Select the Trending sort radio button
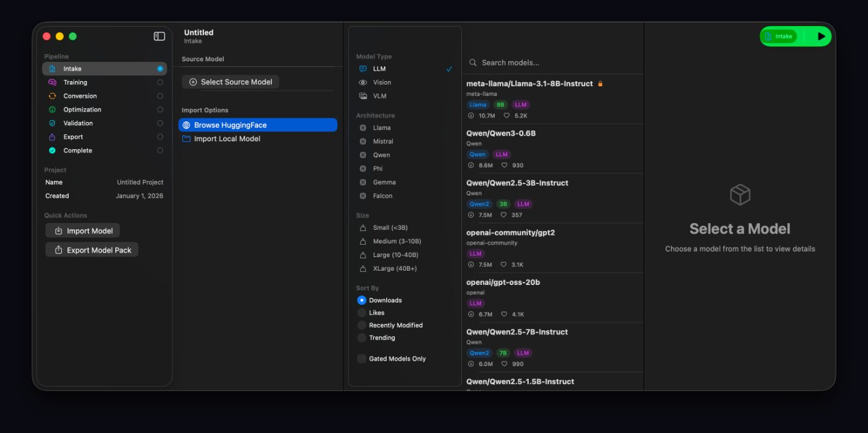 [361, 338]
